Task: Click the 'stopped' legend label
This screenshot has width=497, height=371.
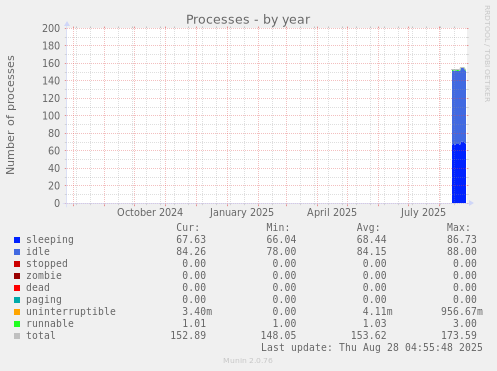Action: coord(47,264)
